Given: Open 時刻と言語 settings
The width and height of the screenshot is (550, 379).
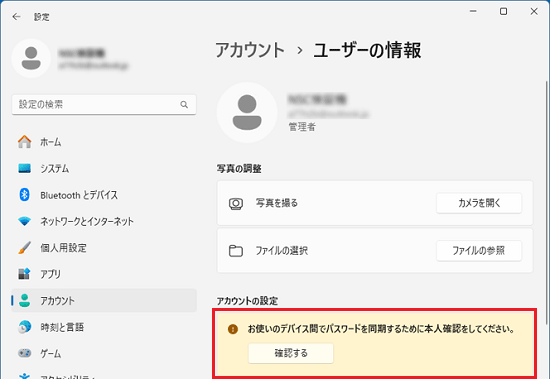Looking at the screenshot, I should [104, 327].
